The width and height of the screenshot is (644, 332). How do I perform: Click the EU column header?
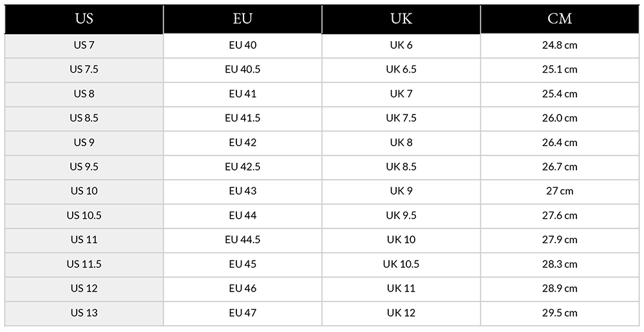click(243, 19)
